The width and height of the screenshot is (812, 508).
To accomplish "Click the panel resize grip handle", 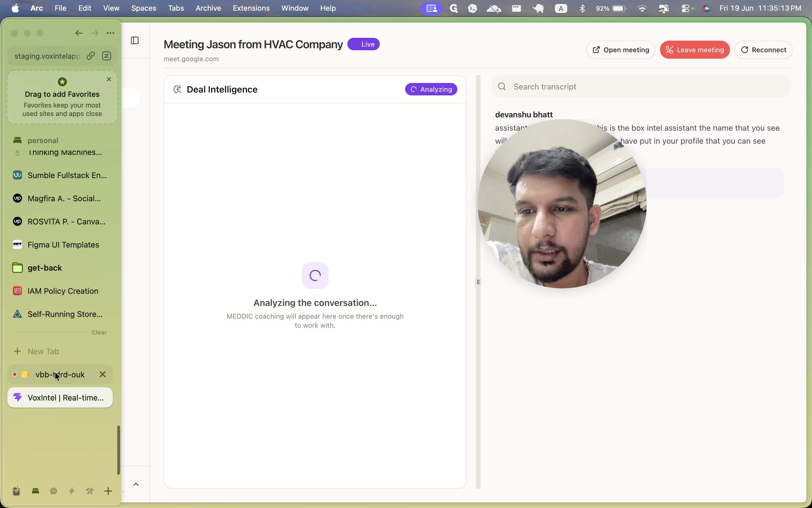I will pyautogui.click(x=478, y=282).
